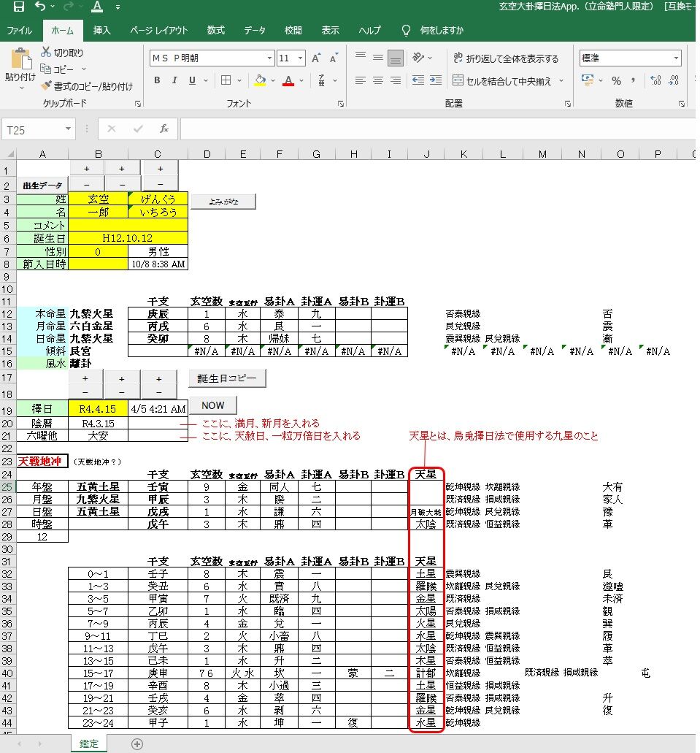The image size is (700, 753).
Task: Click the Paste (貼り付け) clipboard icon
Action: [20, 60]
